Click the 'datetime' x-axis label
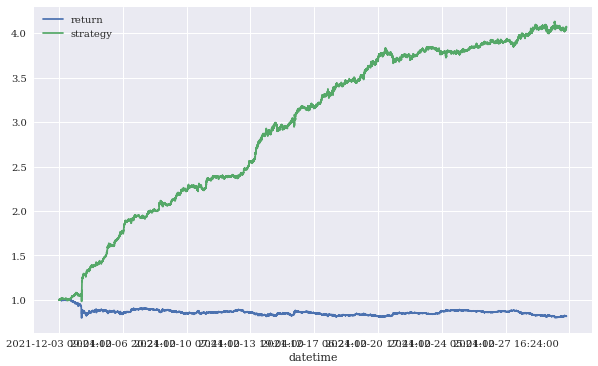598x366 pixels. pyautogui.click(x=313, y=357)
